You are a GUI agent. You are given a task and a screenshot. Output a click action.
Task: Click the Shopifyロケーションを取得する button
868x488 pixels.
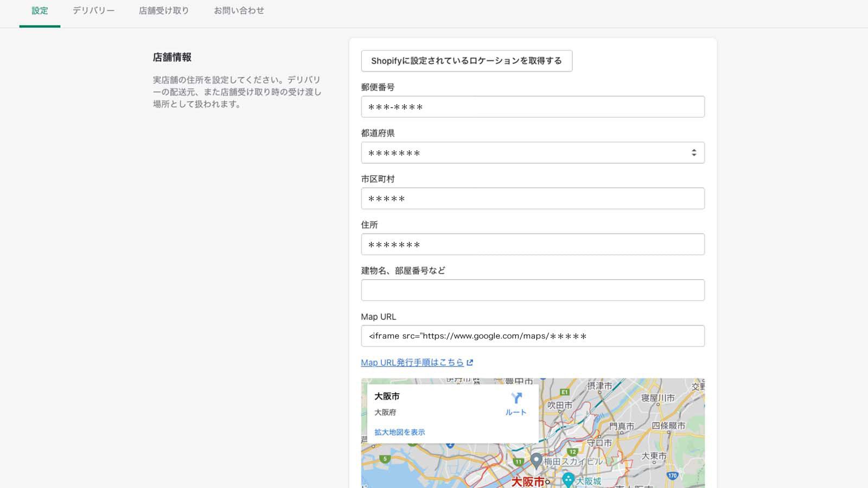(467, 61)
